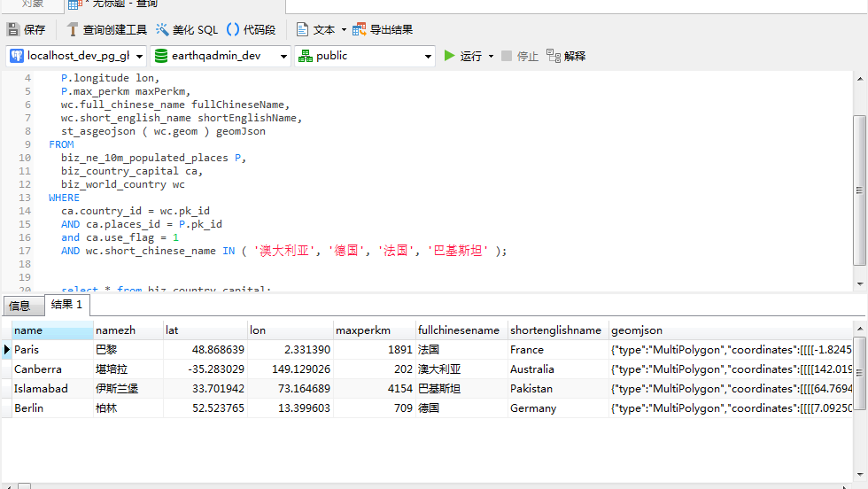Click the geomjson column header
Image resolution: width=868 pixels, height=489 pixels.
(731, 330)
